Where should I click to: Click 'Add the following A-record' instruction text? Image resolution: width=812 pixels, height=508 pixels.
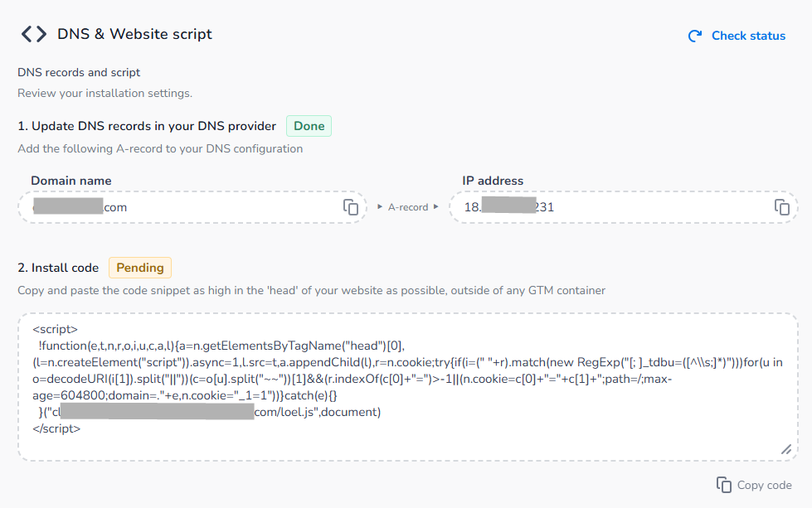160,149
